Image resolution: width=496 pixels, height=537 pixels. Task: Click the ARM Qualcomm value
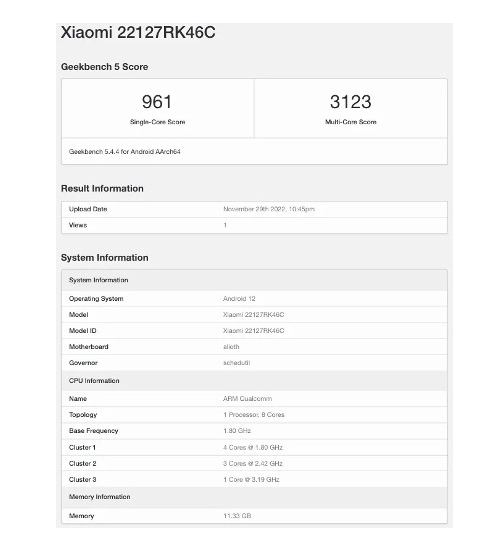pos(247,399)
